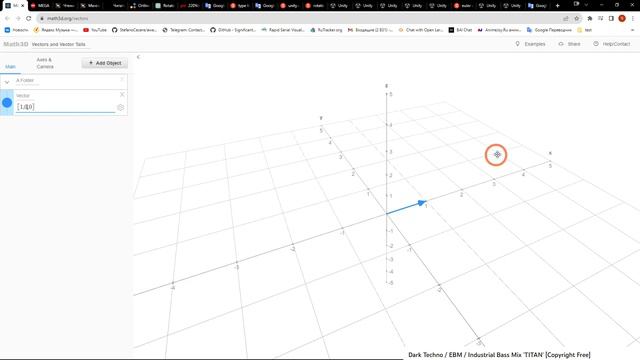Screen dimensions: 640x360
Task: Switch to the 'type' browser tab
Action: [240, 6]
